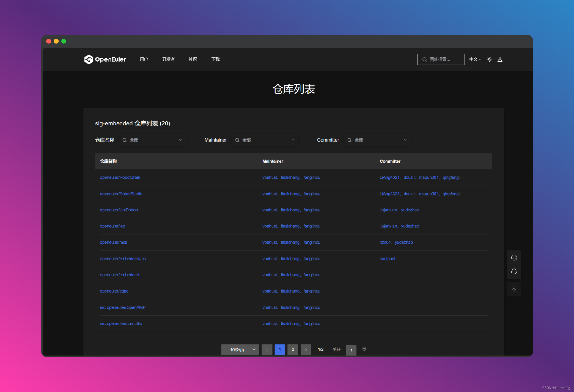Click the magnifier in 仓库名称 filter

[125, 140]
